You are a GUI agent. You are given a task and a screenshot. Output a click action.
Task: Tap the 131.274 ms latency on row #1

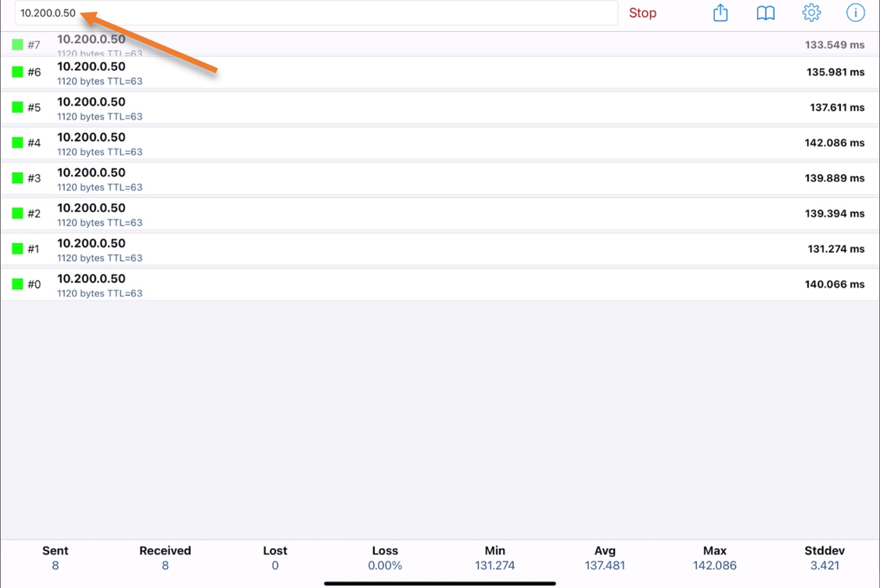pyautogui.click(x=835, y=249)
